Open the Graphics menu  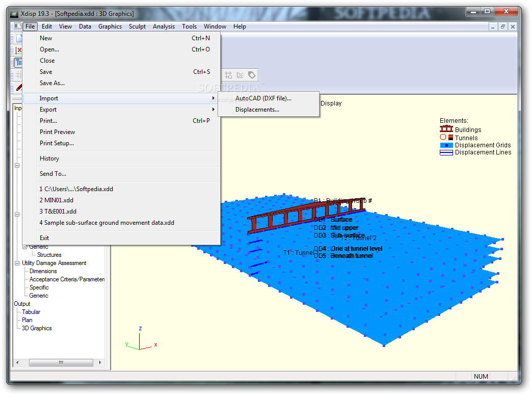(110, 27)
